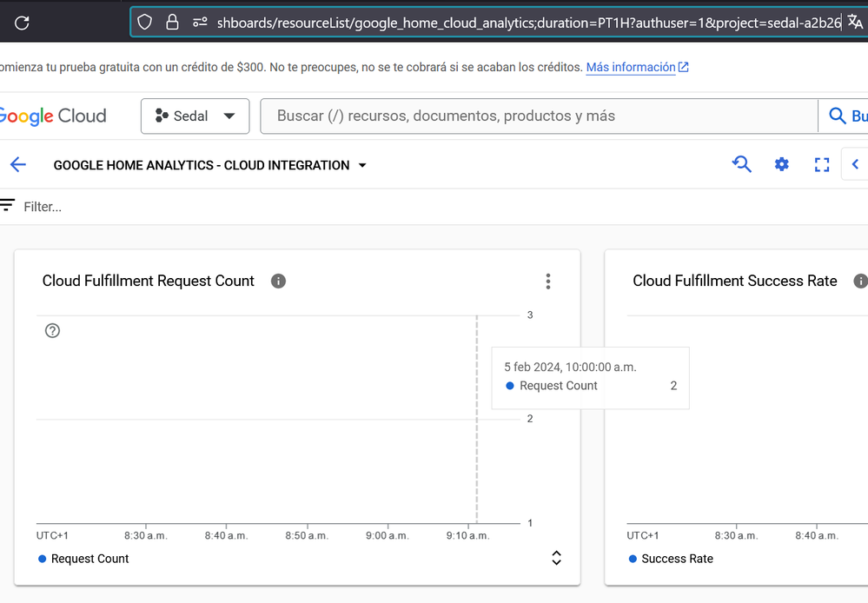Open the Request Count chart more options menu
868x603 pixels.
547,281
